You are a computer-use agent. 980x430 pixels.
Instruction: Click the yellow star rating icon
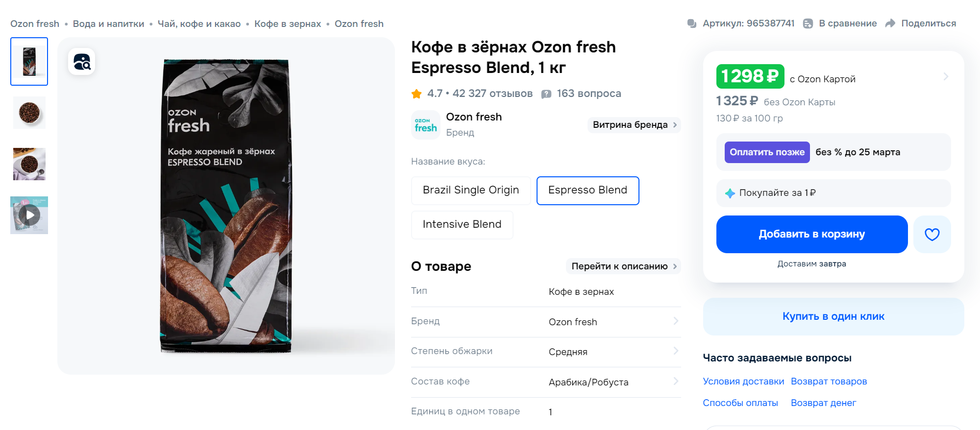tap(416, 94)
